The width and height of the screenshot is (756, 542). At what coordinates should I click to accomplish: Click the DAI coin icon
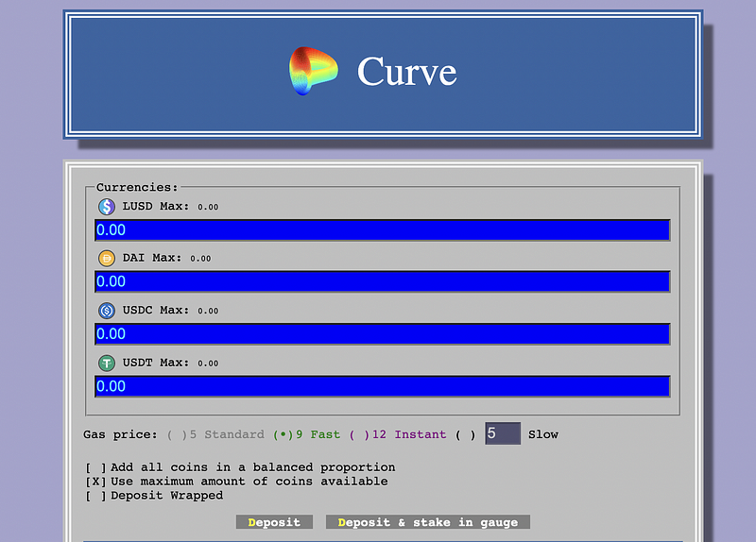coord(107,258)
